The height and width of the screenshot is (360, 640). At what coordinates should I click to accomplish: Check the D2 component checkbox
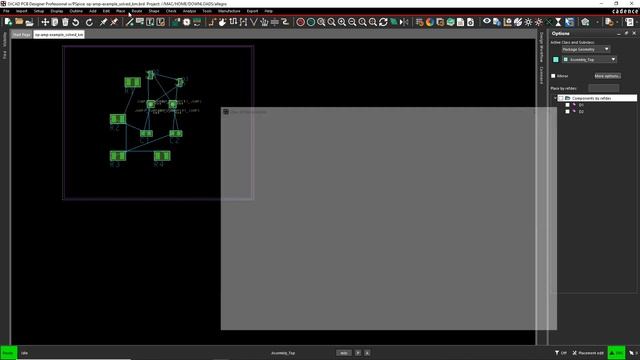[567, 111]
